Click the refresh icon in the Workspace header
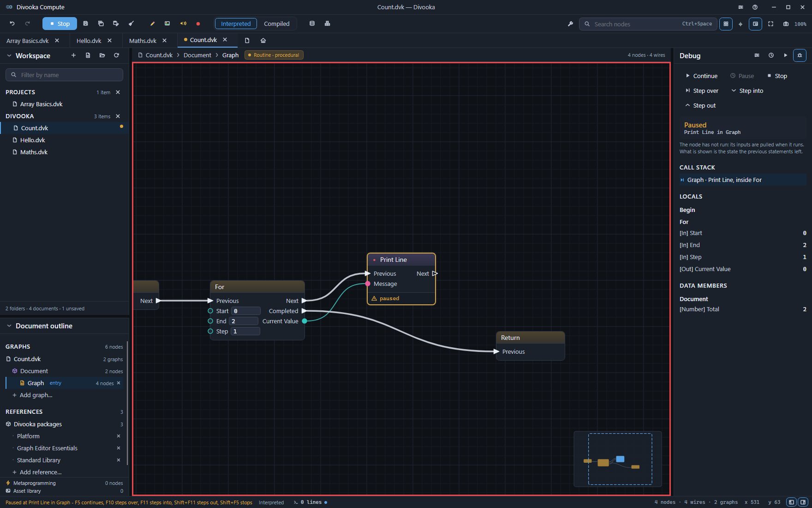This screenshot has width=812, height=508. pyautogui.click(x=117, y=55)
